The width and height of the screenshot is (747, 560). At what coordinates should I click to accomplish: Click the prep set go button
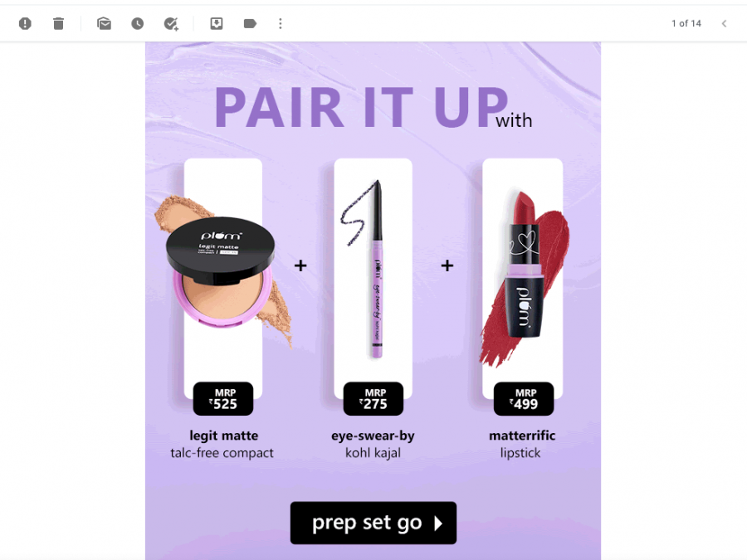point(373,523)
